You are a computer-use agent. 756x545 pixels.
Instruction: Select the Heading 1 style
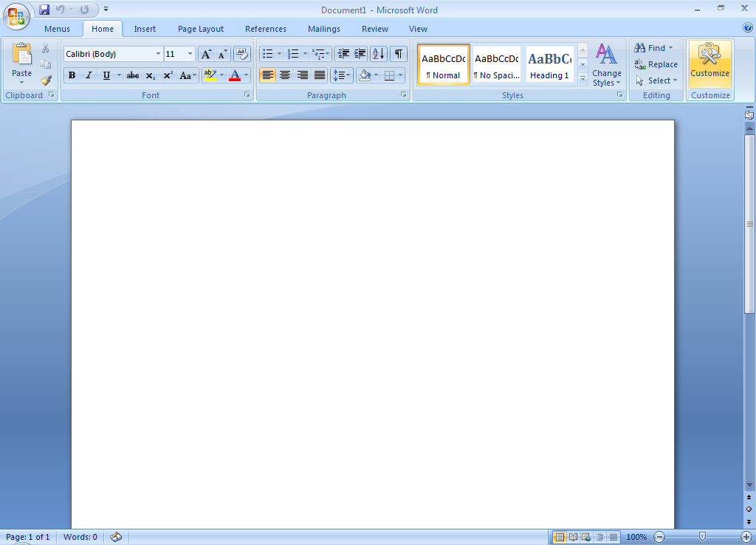[x=549, y=64]
